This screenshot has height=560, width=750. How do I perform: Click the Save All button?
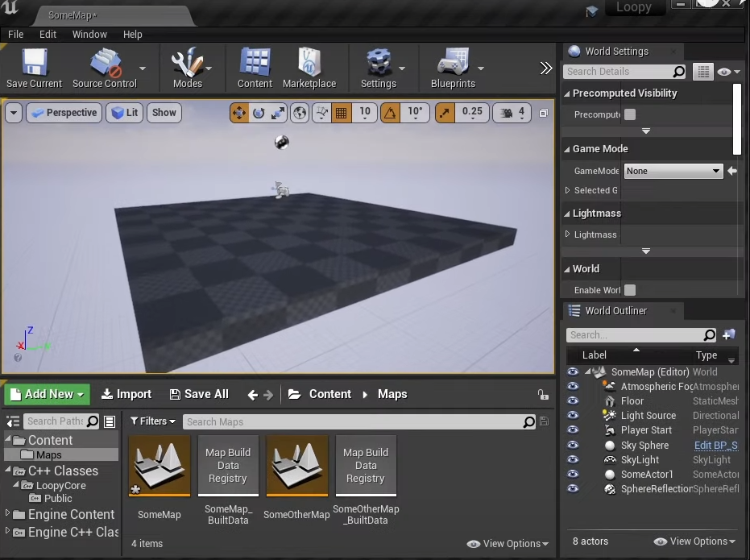click(199, 394)
